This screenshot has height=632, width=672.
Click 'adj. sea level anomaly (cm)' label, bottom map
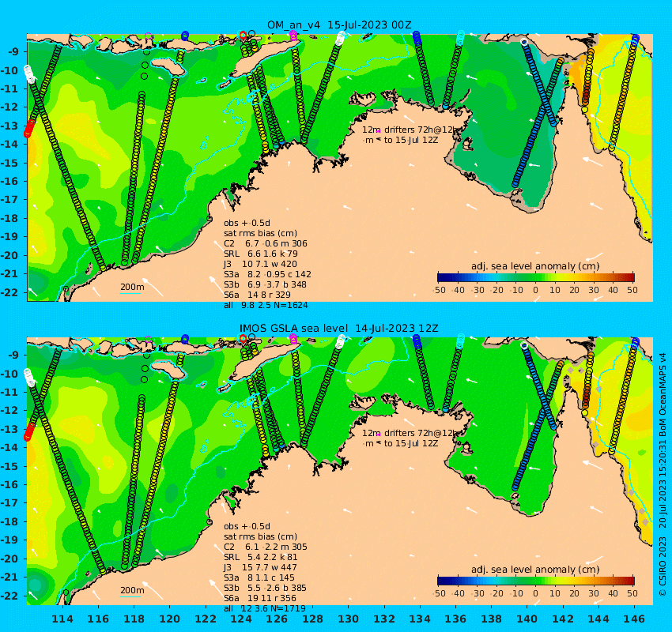535,570
